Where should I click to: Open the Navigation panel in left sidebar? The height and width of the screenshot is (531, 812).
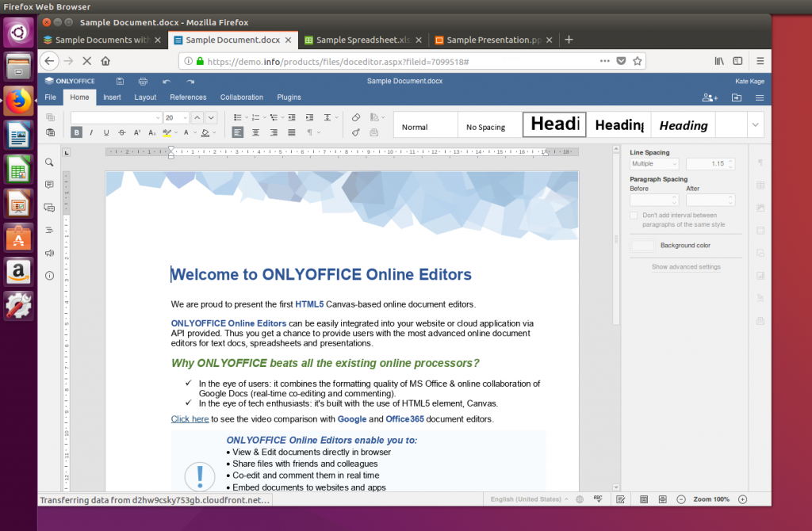tap(49, 231)
